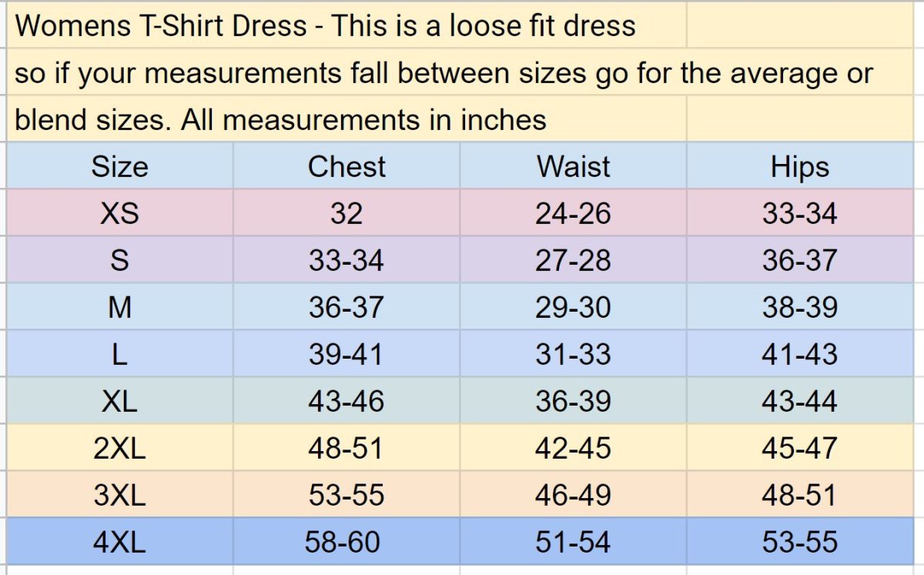Click the XS size cell
Screen dimensions: 924x575
(x=119, y=213)
